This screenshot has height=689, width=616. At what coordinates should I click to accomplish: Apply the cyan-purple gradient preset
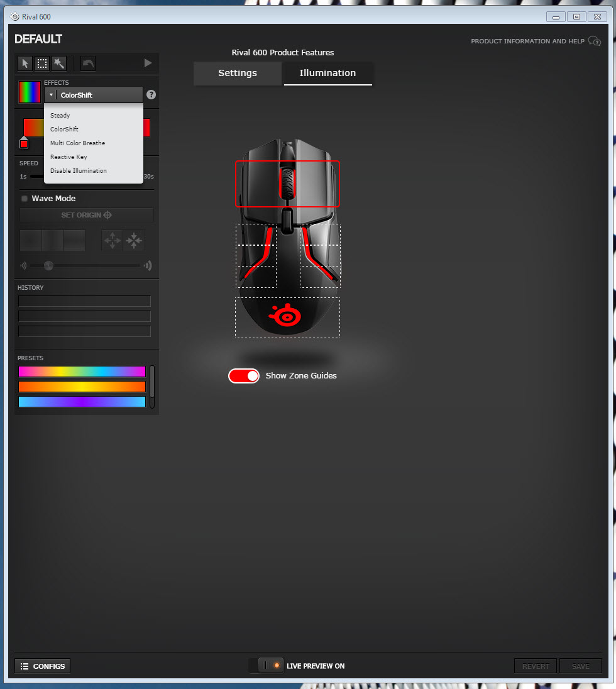tap(82, 402)
